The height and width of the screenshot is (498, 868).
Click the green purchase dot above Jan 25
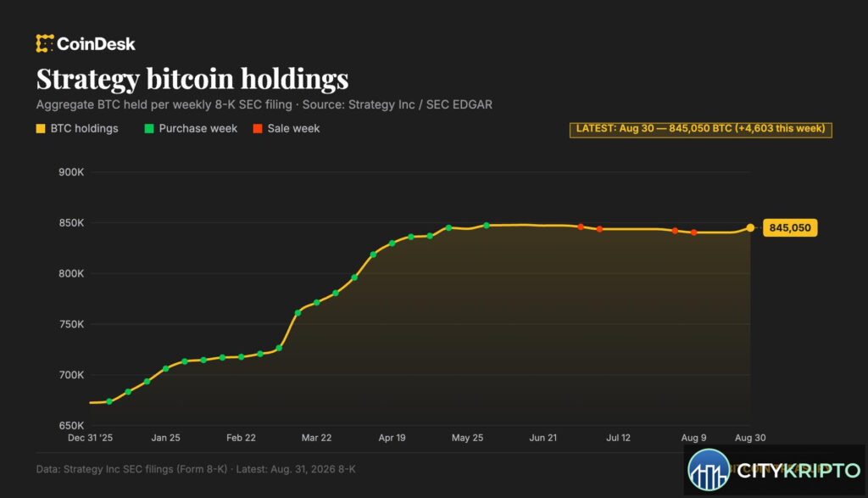tap(165, 368)
